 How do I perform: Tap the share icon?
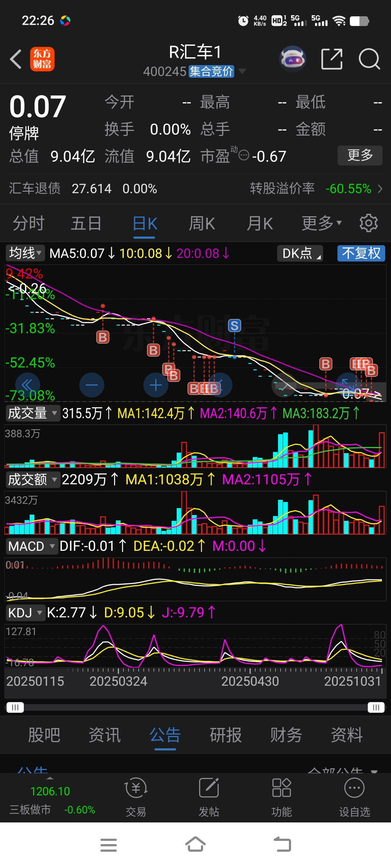(332, 59)
